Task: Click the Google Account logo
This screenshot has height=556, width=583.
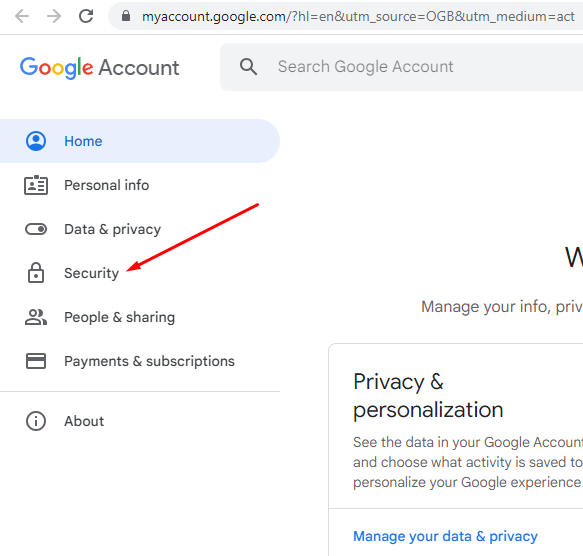Action: pyautogui.click(x=100, y=68)
